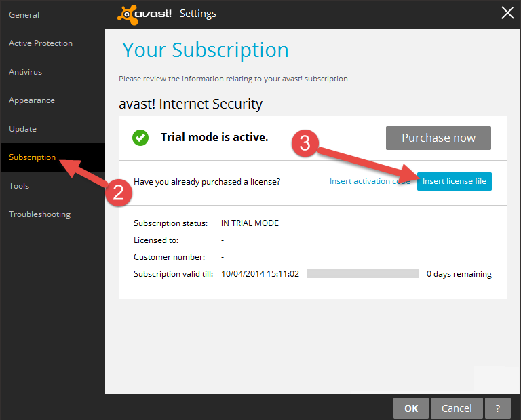Screen dimensions: 521x420
Task: Open the General settings section
Action: 24,15
